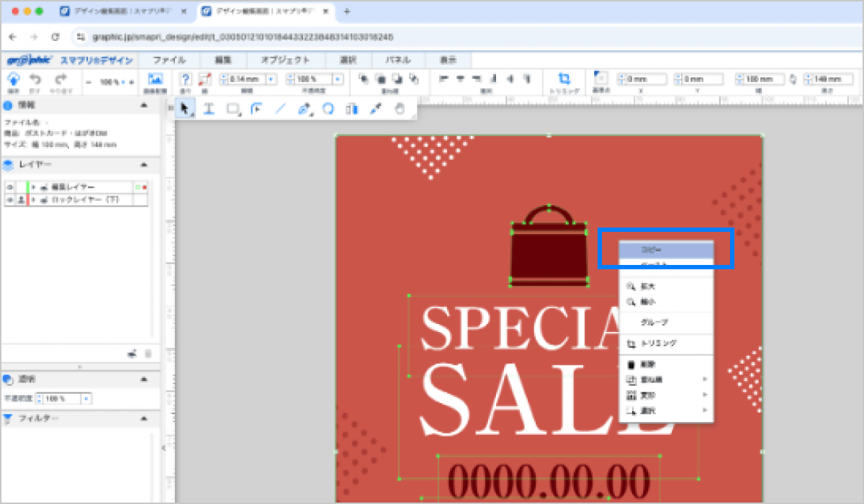Choose the straight line tool
The image size is (864, 504).
coord(281,109)
